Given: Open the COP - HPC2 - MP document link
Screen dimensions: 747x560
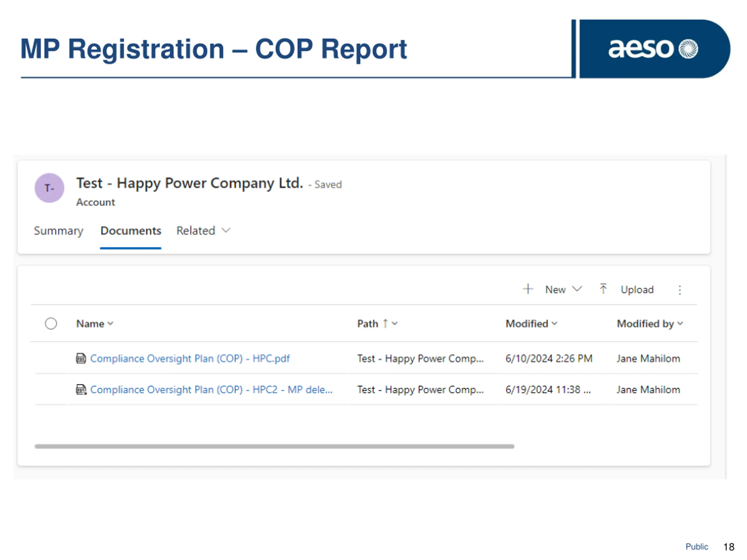Looking at the screenshot, I should (x=211, y=390).
